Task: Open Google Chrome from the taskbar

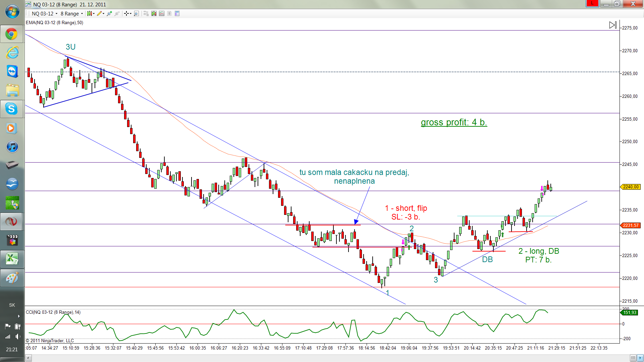Action: click(12, 34)
